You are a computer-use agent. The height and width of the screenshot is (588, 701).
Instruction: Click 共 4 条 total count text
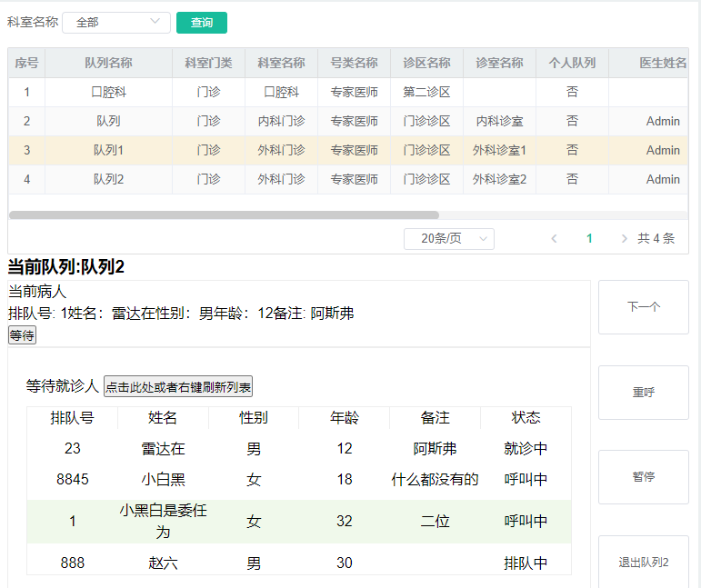tap(656, 239)
